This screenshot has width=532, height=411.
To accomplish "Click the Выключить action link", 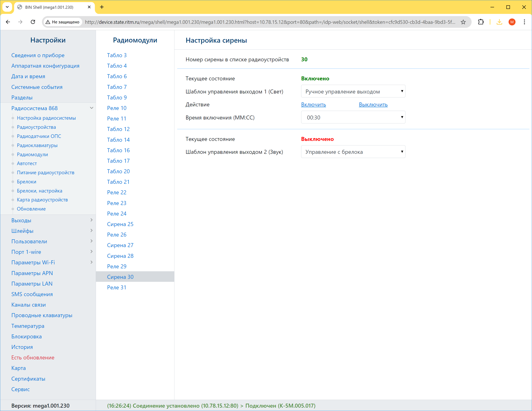I will pyautogui.click(x=373, y=105).
